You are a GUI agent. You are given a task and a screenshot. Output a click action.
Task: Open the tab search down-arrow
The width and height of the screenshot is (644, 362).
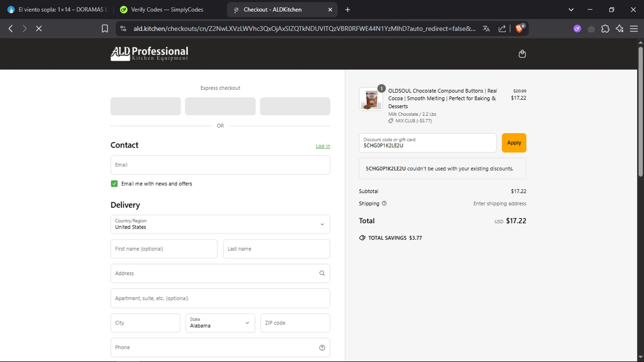(x=571, y=9)
